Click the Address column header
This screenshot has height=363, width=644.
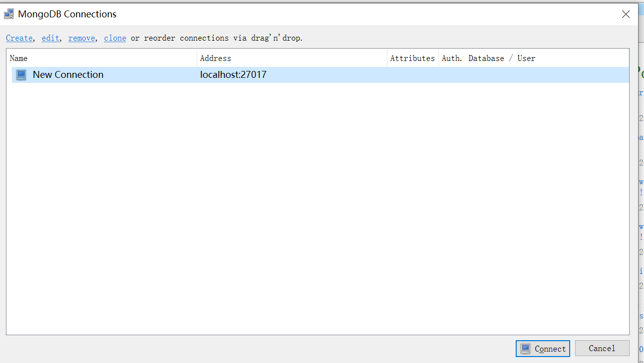215,58
